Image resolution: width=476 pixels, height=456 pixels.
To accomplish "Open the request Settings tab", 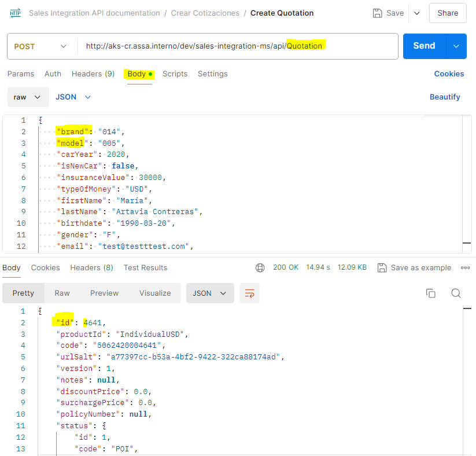I will 212,74.
